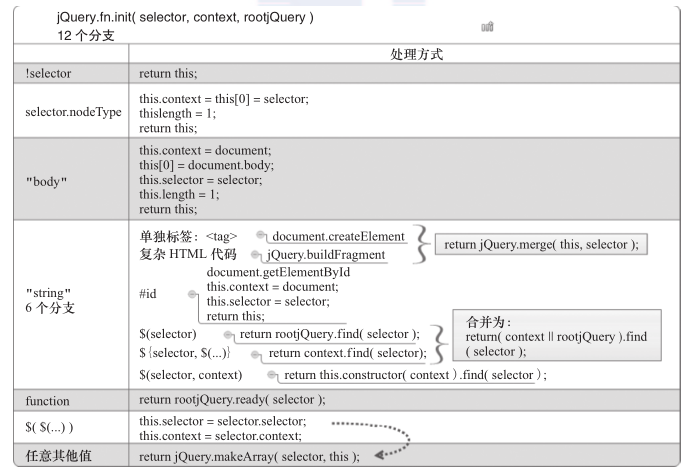Collapse the node before return rootjQuery.find

tap(228, 334)
